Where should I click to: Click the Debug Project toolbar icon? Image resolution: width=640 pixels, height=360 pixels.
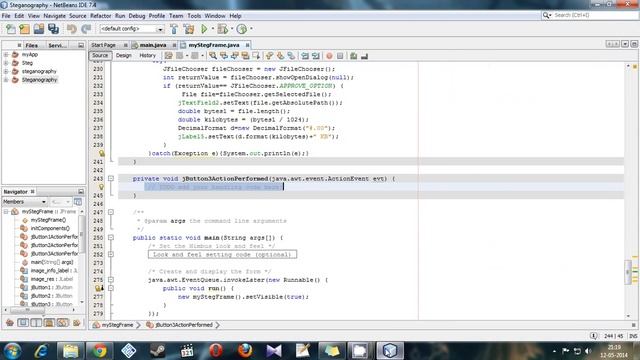click(x=223, y=29)
